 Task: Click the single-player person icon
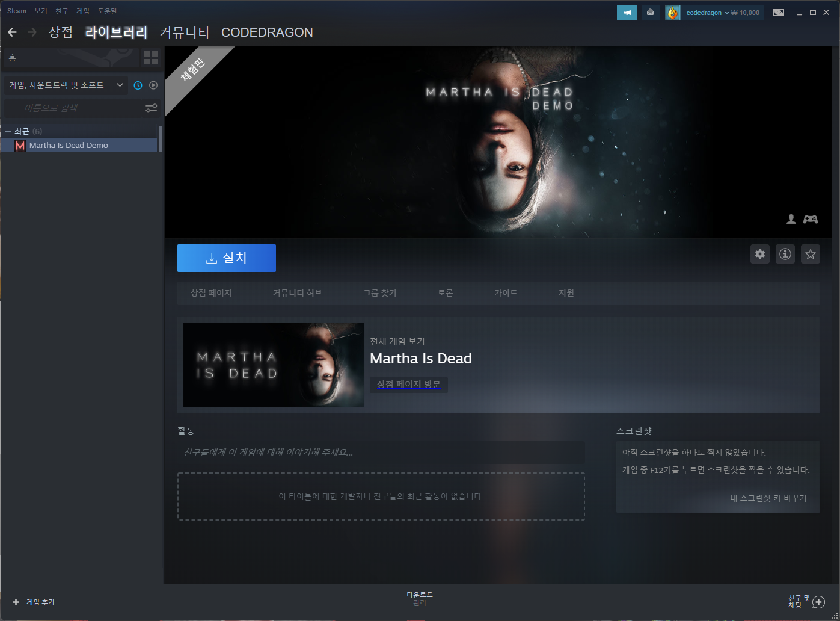point(791,219)
